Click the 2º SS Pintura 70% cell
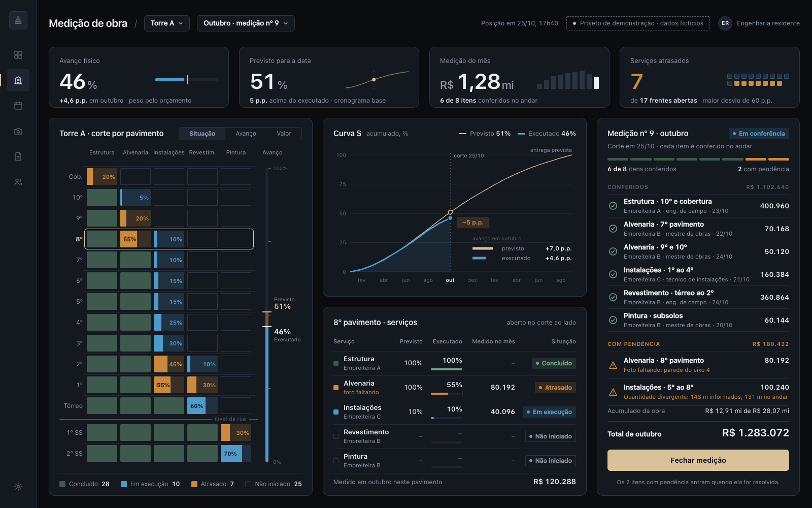This screenshot has width=812, height=508. tap(236, 454)
